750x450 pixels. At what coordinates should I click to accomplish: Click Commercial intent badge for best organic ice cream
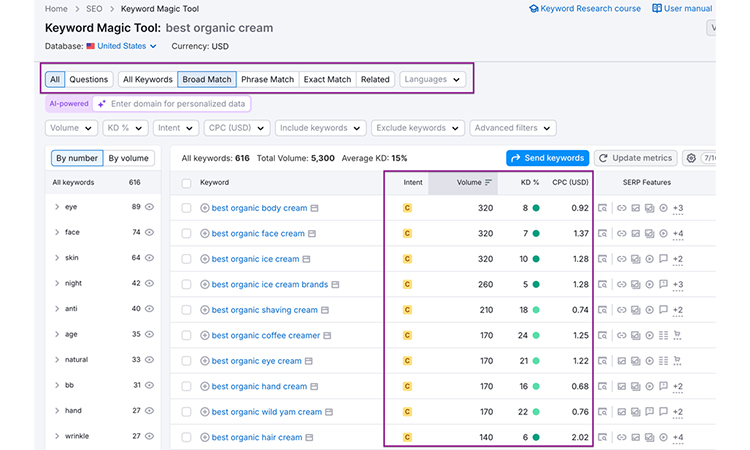point(407,259)
